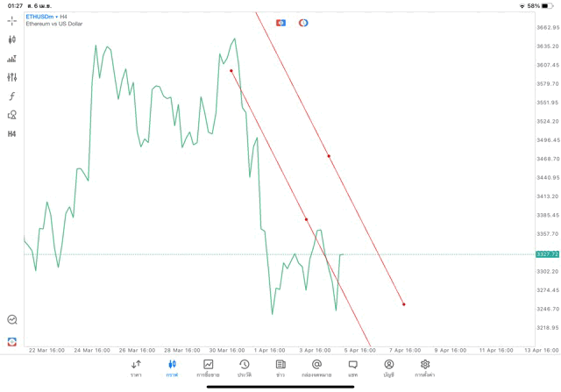Screen dimensions: 561x392
Task: Select the crosshair cursor tool
Action: [12, 20]
